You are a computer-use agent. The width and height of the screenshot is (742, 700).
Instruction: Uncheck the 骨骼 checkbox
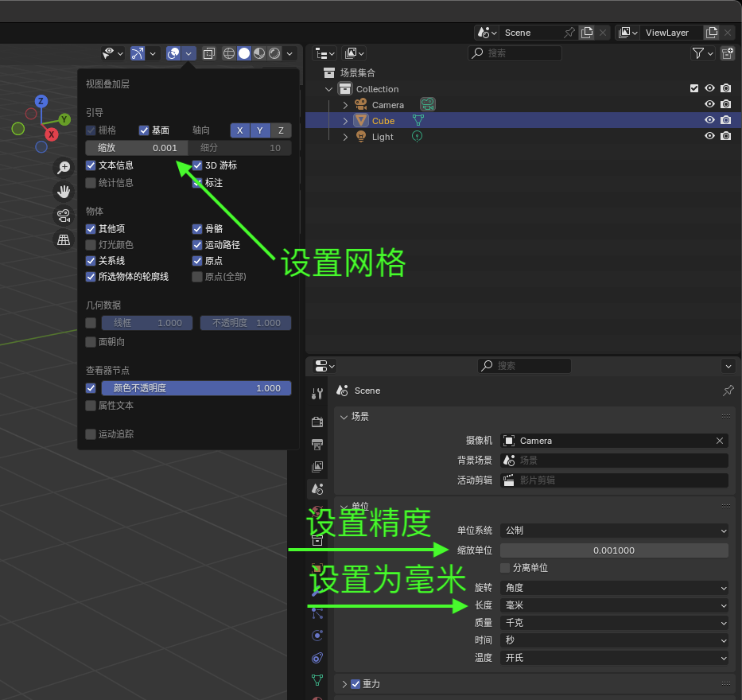tap(197, 228)
